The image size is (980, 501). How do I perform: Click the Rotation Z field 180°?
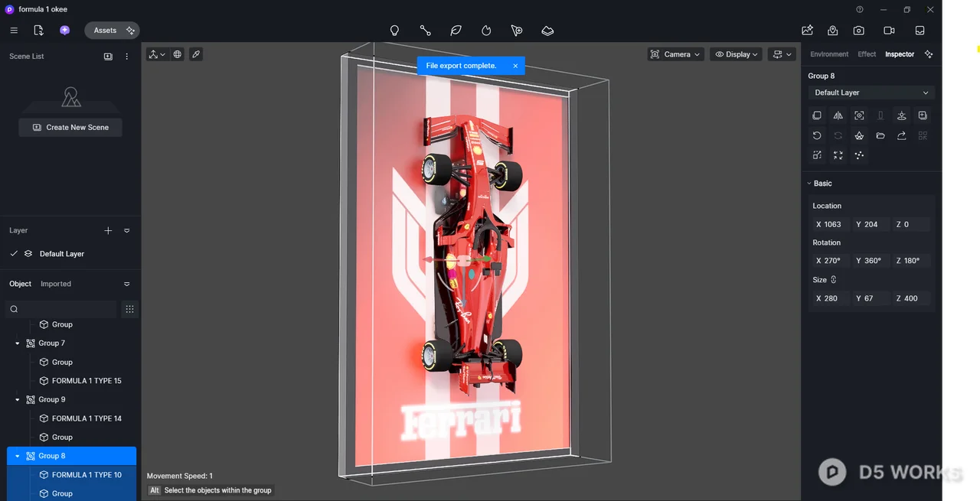pos(911,261)
